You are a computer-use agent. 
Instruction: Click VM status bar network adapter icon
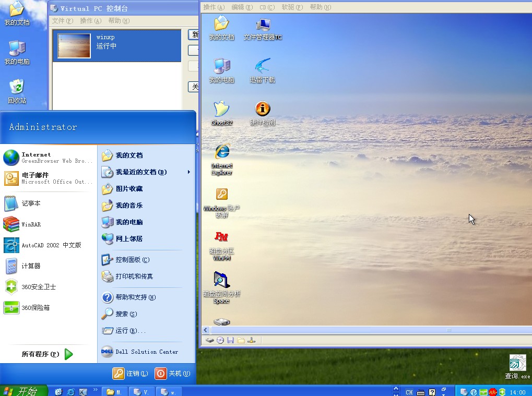(x=252, y=340)
